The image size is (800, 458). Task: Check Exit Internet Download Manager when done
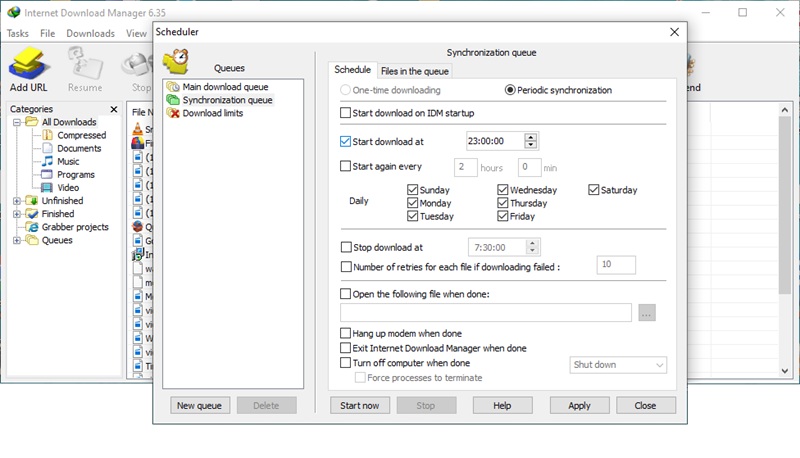(x=345, y=348)
